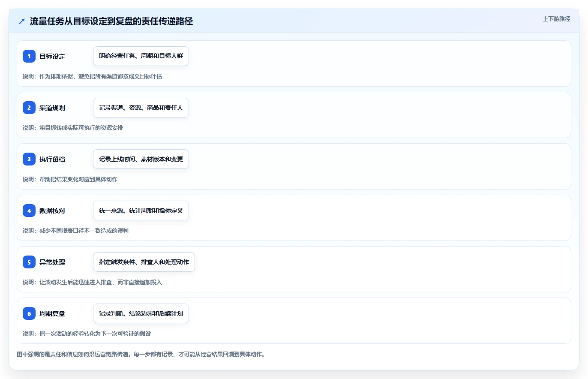The width and height of the screenshot is (588, 379).
Task: Select the 明确经营任务、周期和目标人群 box
Action: coord(141,56)
